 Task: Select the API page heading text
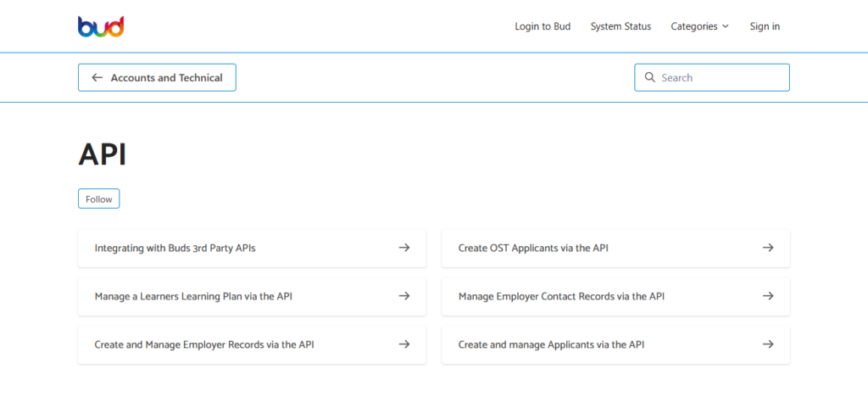103,154
